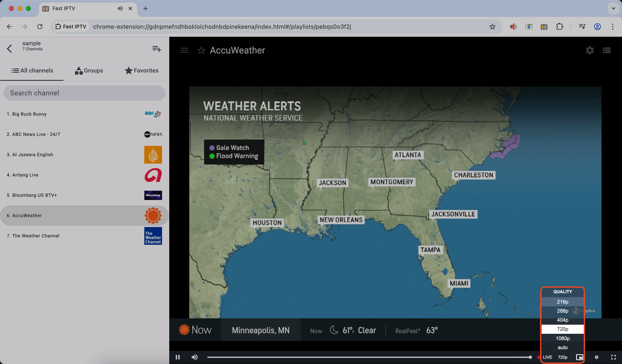This screenshot has width=622, height=364.
Task: Open Chrome's three-dot menu
Action: [613, 26]
